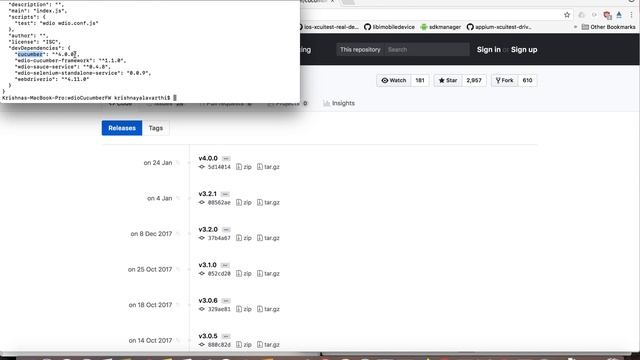Screen dimensions: 640x360
Task: Open the watchers count 181
Action: pyautogui.click(x=420, y=80)
